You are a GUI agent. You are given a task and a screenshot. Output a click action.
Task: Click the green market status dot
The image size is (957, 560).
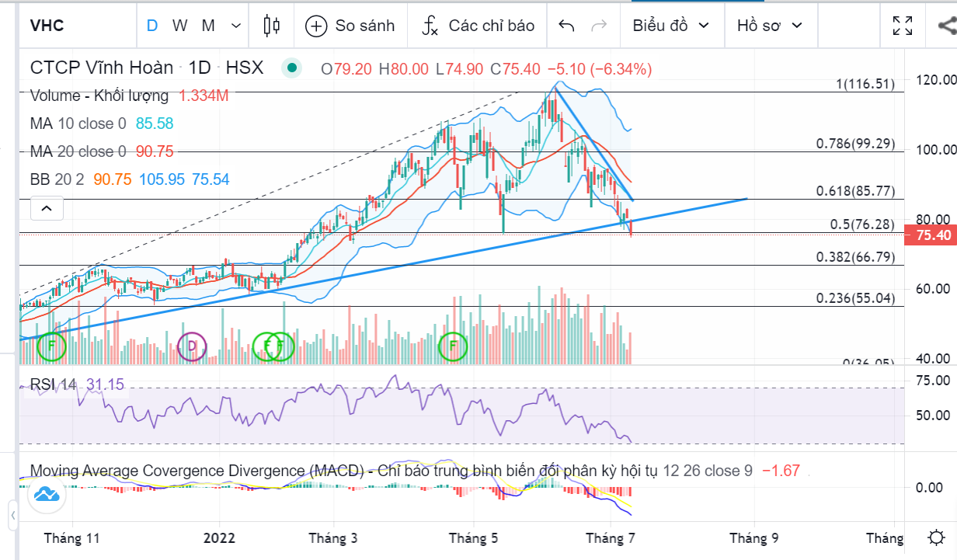292,68
